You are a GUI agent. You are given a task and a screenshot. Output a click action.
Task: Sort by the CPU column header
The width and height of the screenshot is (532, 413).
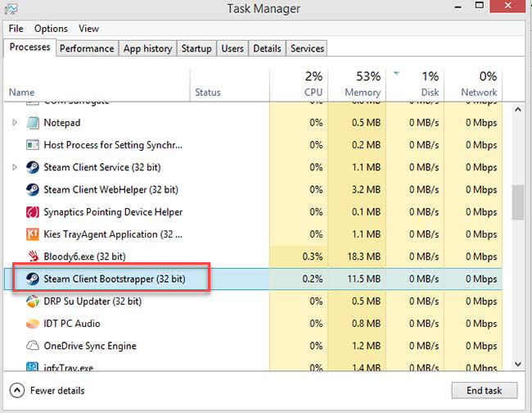click(299, 85)
